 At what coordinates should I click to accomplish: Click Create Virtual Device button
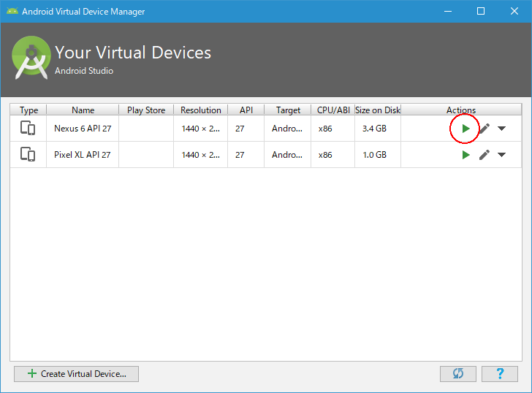pos(76,374)
